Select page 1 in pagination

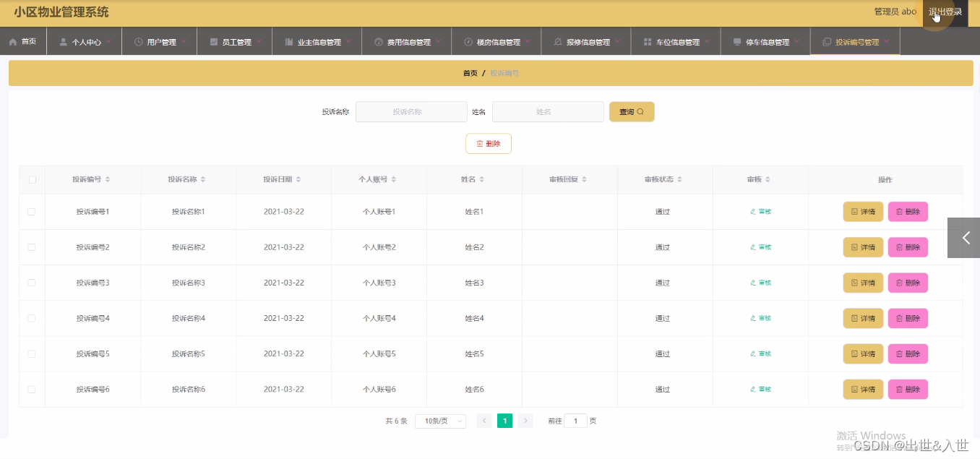click(504, 421)
